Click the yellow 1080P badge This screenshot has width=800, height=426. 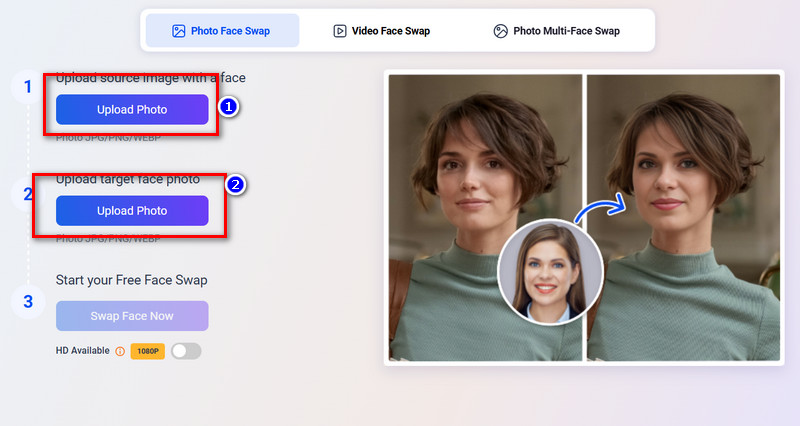click(148, 351)
